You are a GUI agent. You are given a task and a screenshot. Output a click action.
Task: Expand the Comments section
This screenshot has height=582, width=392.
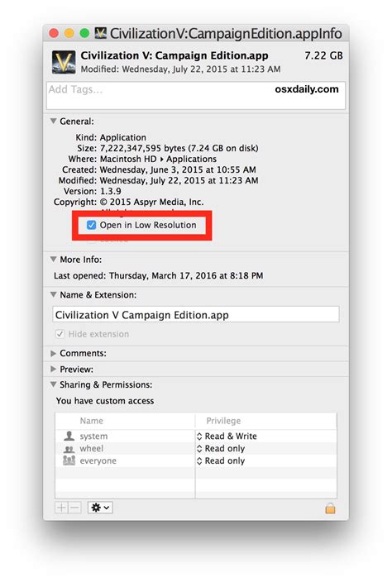point(54,353)
